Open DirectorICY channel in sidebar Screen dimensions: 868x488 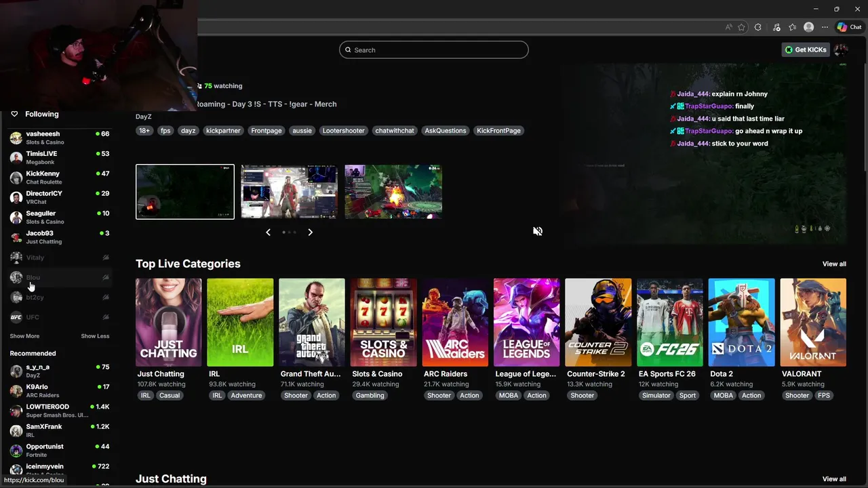[x=60, y=197]
